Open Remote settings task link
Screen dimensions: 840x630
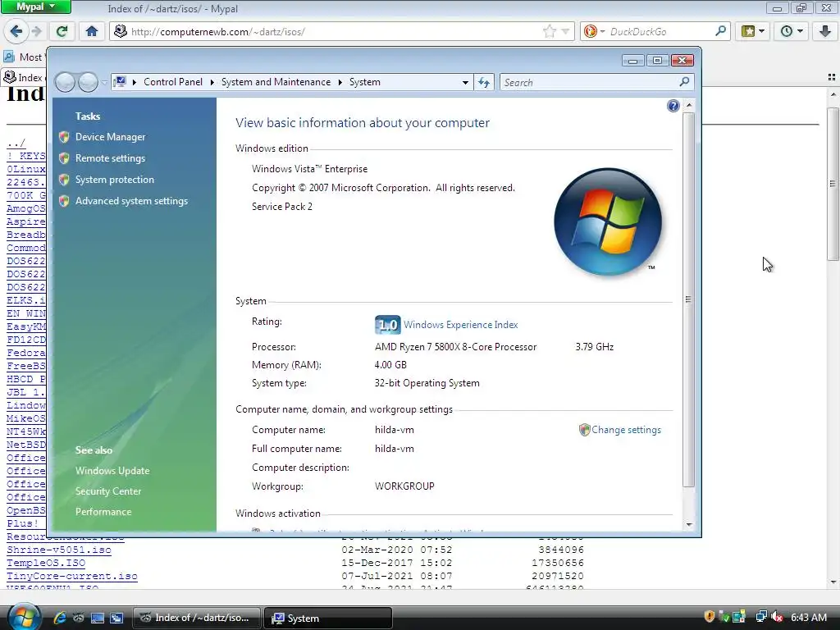pos(111,158)
